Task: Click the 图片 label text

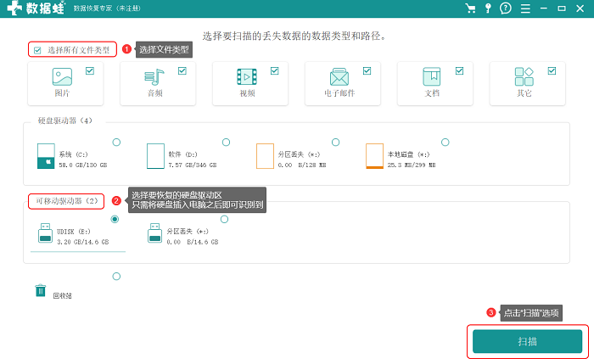Action: point(62,92)
